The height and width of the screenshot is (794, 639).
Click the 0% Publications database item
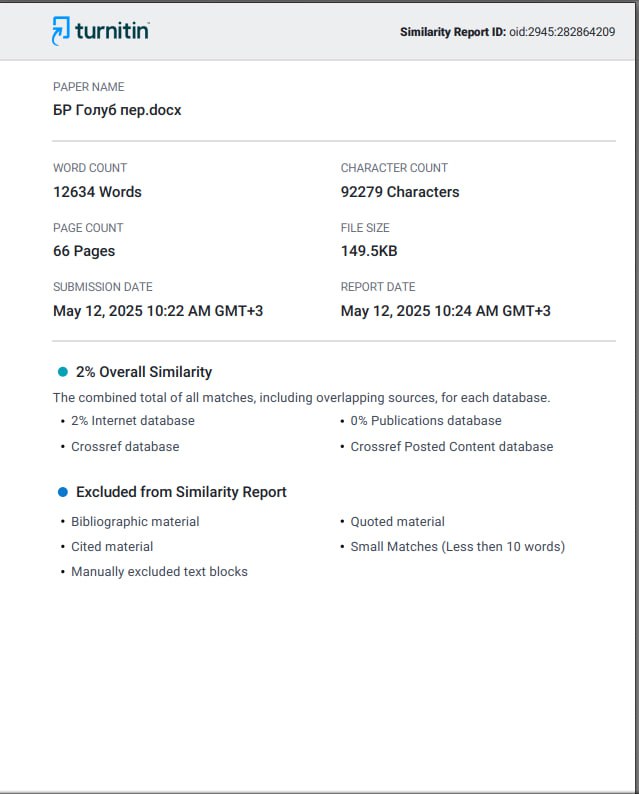pos(426,421)
